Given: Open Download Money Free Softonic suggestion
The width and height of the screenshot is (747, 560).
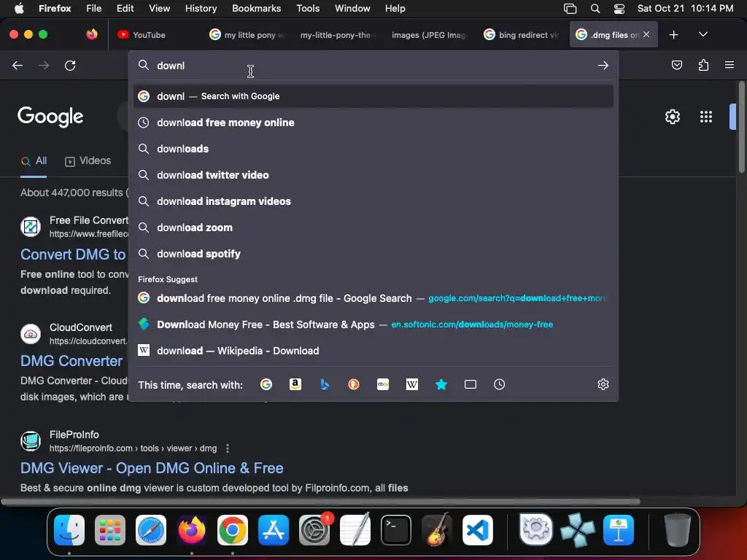Looking at the screenshot, I should coord(373,324).
